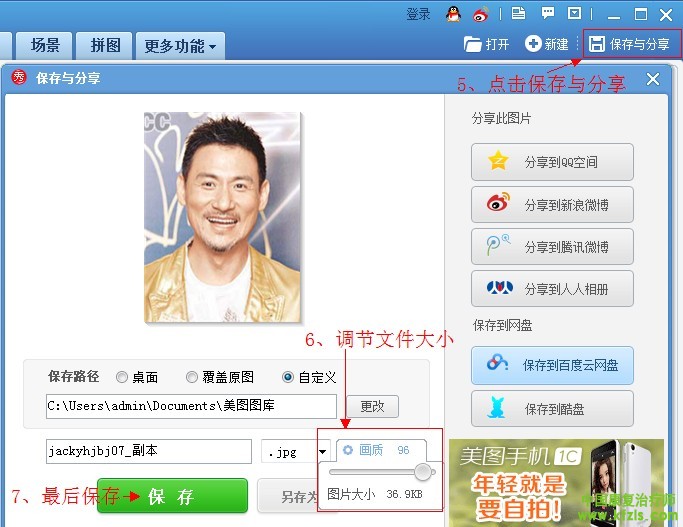Screen dimensions: 683x527
Task: Select the 自定义 save path radio button
Action: (x=288, y=378)
